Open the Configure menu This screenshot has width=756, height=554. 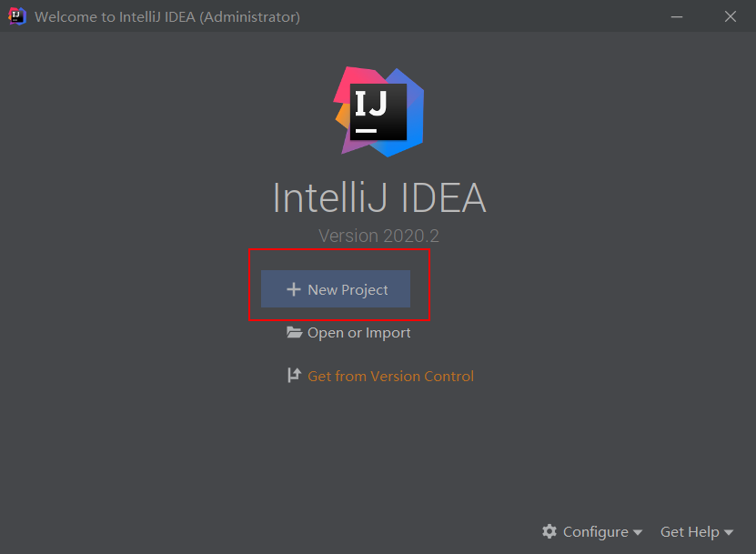click(x=595, y=532)
